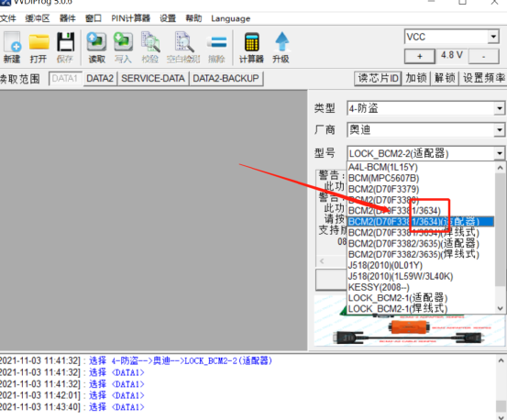This screenshot has width=507, height=420.
Task: Click model list scrollbar up arrow
Action: (500, 168)
